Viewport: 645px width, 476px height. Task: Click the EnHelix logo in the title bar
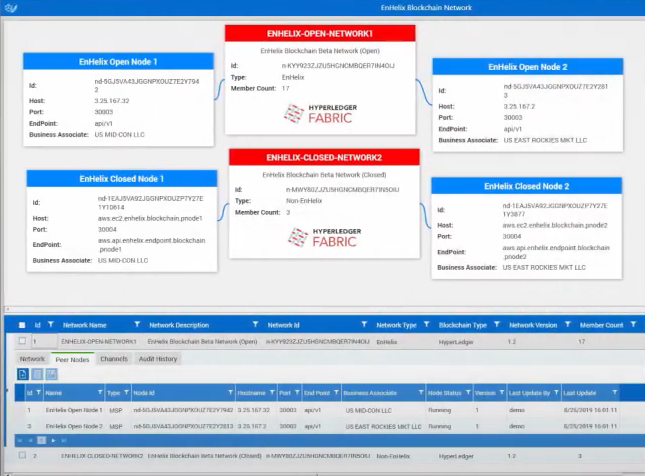point(11,7)
